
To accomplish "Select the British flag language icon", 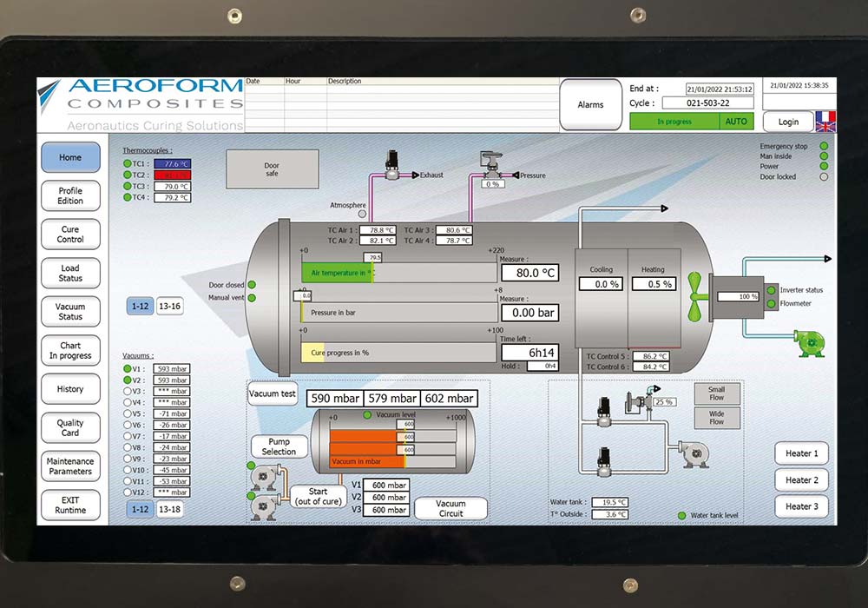I will [825, 127].
